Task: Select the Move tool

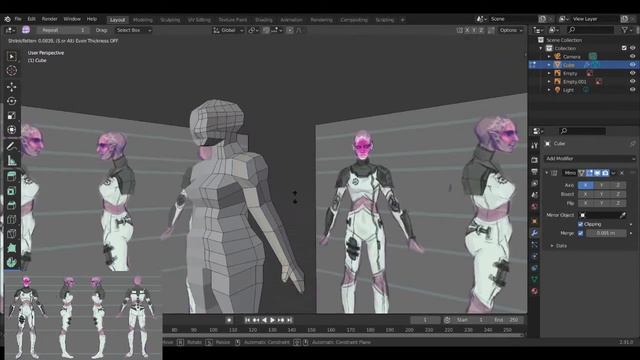Action: [x=11, y=87]
